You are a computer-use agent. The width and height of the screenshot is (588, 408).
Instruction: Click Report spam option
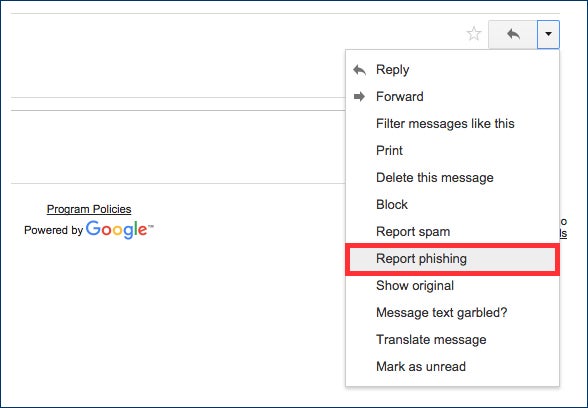(452, 232)
